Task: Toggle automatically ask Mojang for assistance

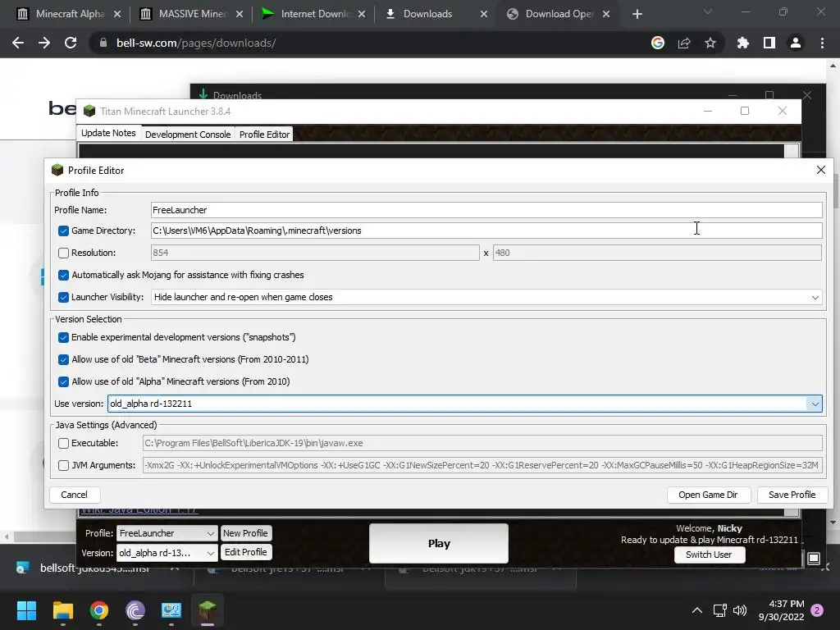Action: pyautogui.click(x=63, y=276)
